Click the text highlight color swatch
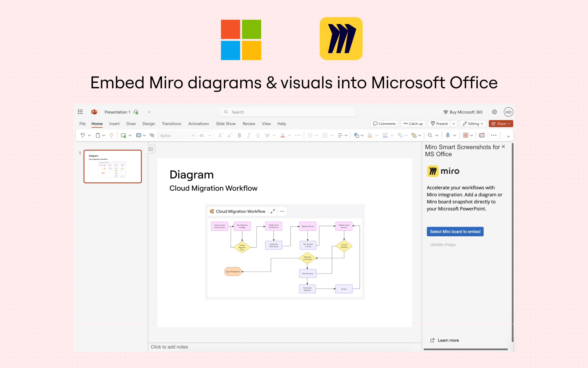Viewport: 588px width, 368px height. (x=267, y=135)
